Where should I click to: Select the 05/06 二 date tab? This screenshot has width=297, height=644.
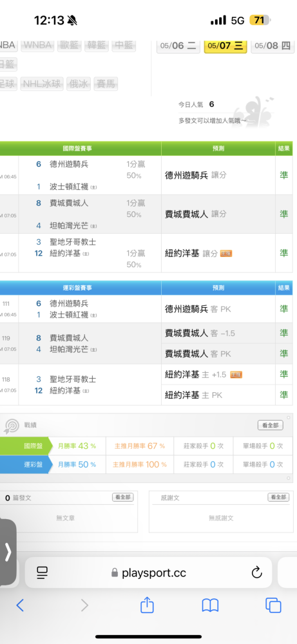click(x=178, y=46)
